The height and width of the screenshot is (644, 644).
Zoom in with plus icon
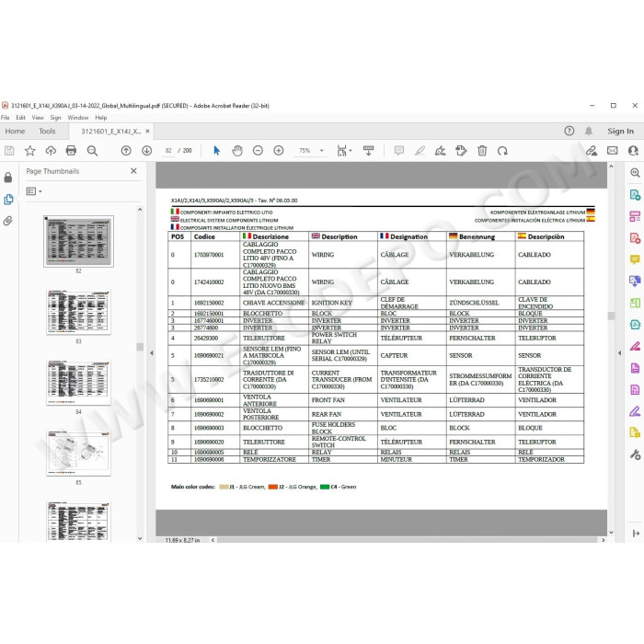[x=279, y=151]
